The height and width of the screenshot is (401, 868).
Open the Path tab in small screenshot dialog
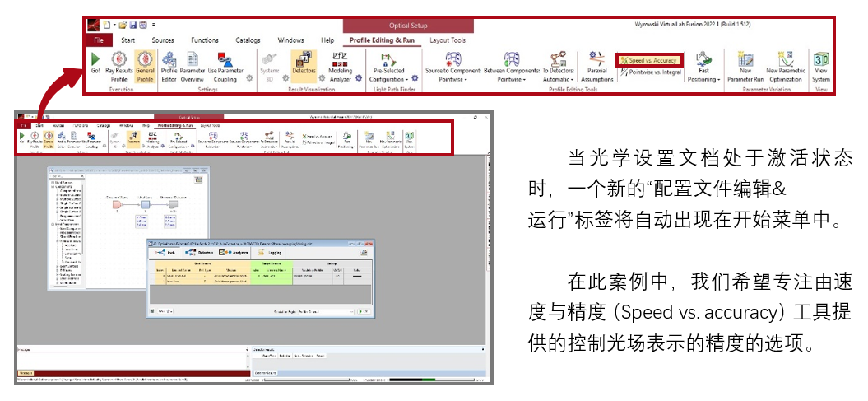coord(166,253)
